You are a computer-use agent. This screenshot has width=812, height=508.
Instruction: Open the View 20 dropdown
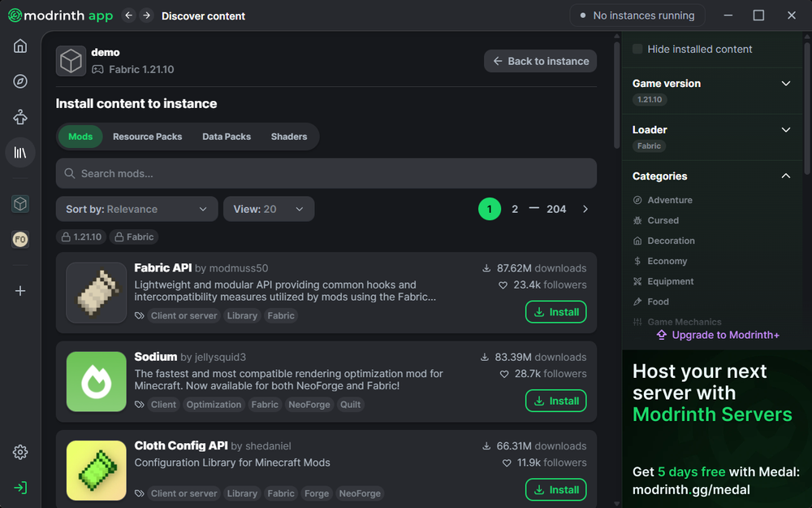click(x=268, y=209)
